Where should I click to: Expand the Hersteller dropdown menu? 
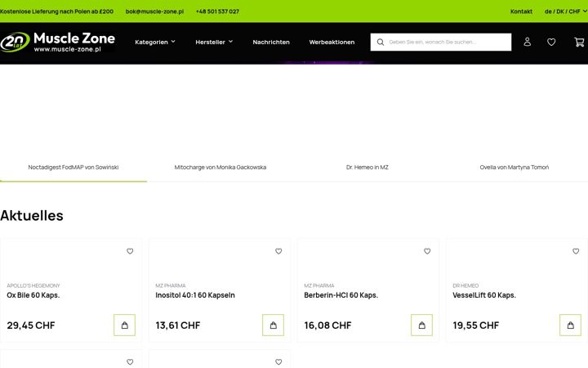coord(214,42)
